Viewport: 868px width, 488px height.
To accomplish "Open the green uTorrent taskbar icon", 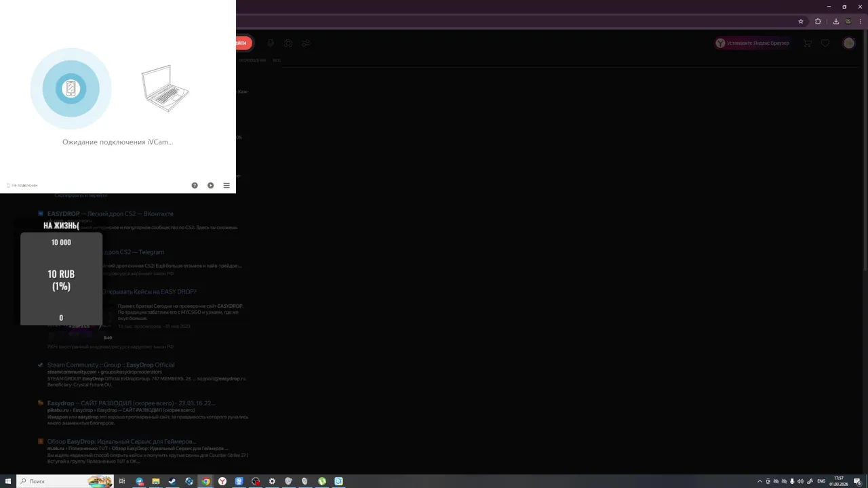I will tap(322, 481).
